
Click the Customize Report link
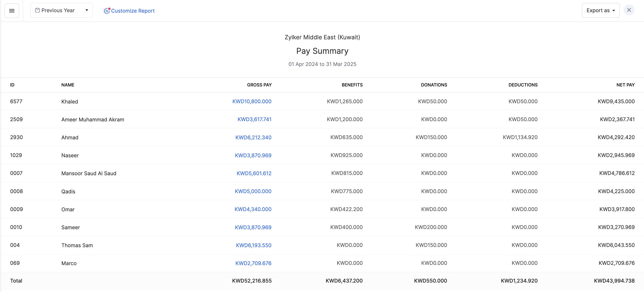(133, 11)
